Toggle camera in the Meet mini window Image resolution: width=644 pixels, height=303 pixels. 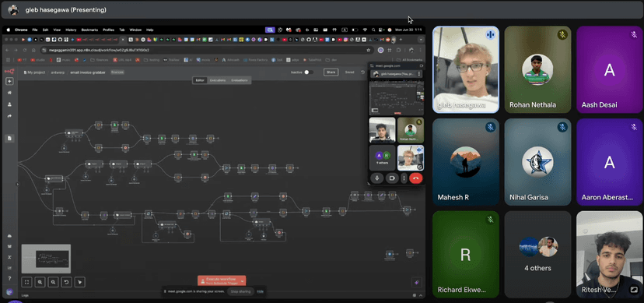point(392,178)
